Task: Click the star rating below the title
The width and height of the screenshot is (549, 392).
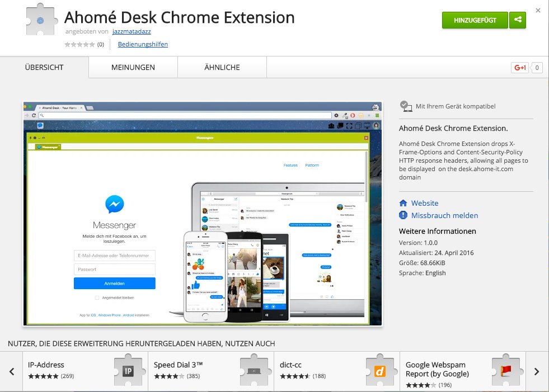Action: [x=79, y=44]
